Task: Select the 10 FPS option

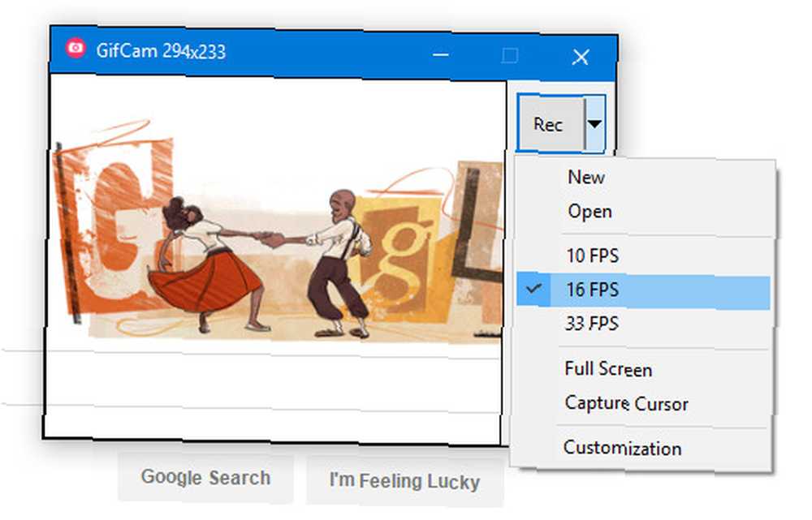Action: pyautogui.click(x=644, y=256)
